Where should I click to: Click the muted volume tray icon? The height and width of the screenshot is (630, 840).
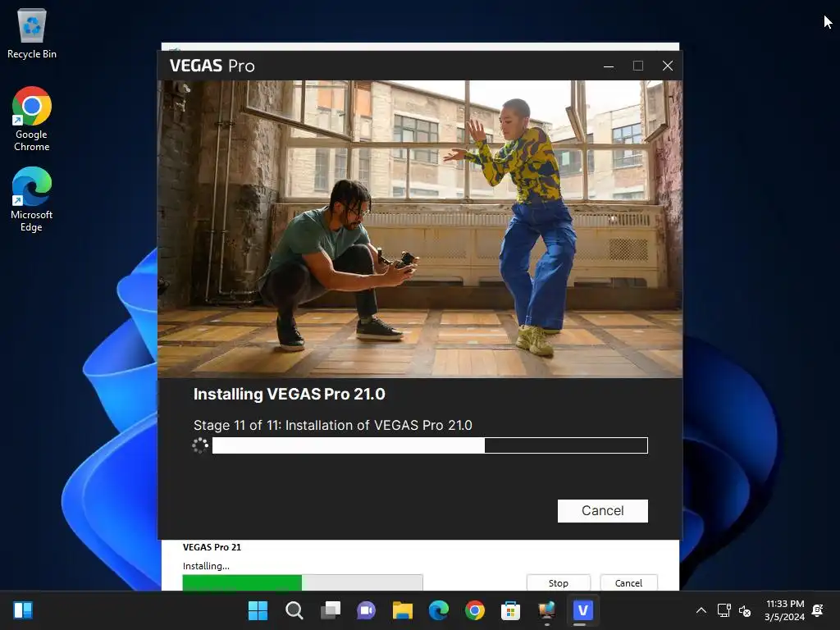[745, 610]
